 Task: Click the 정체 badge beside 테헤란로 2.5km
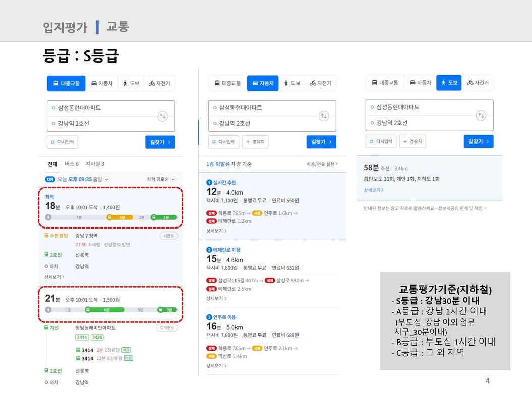211,289
